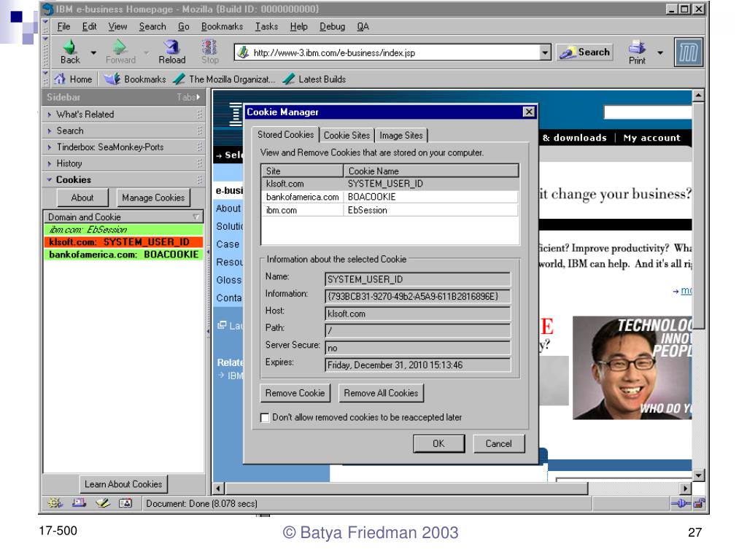Image resolution: width=747 pixels, height=560 pixels.
Task: Sort by Domain and Cookie column header
Action: 123,217
